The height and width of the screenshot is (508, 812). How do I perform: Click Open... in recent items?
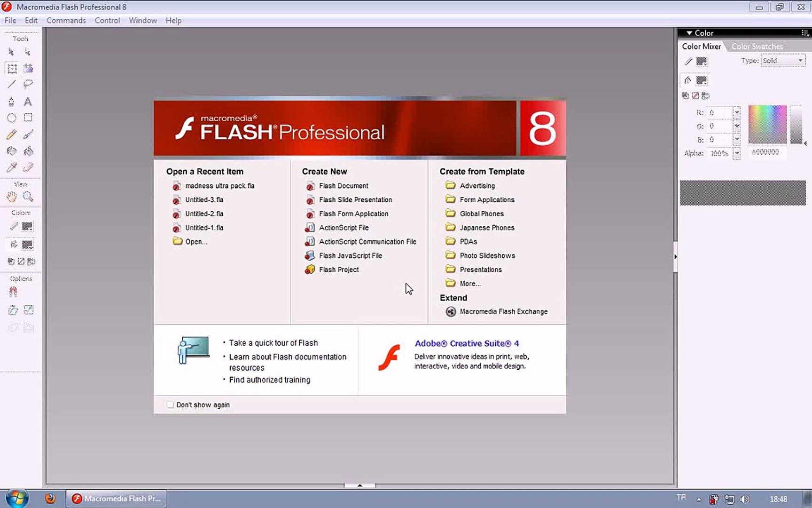(196, 242)
